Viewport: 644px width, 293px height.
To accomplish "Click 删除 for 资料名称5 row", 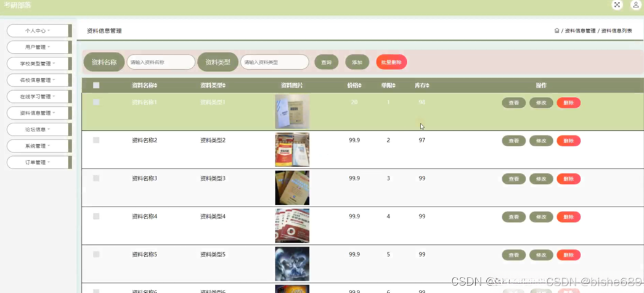I will point(568,255).
